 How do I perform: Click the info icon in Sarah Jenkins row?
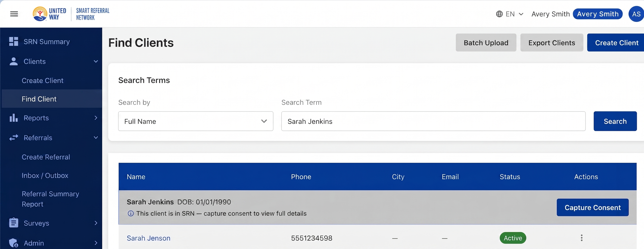pos(131,214)
